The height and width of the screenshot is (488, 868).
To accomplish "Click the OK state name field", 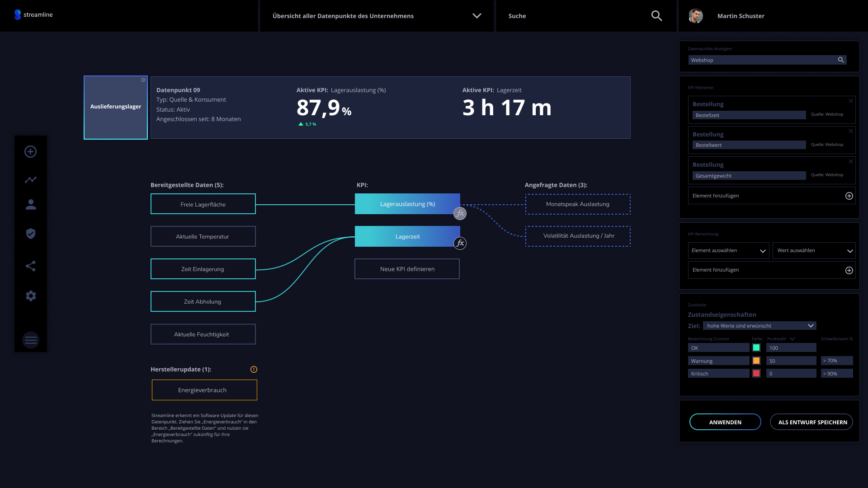I will pyautogui.click(x=719, y=347).
